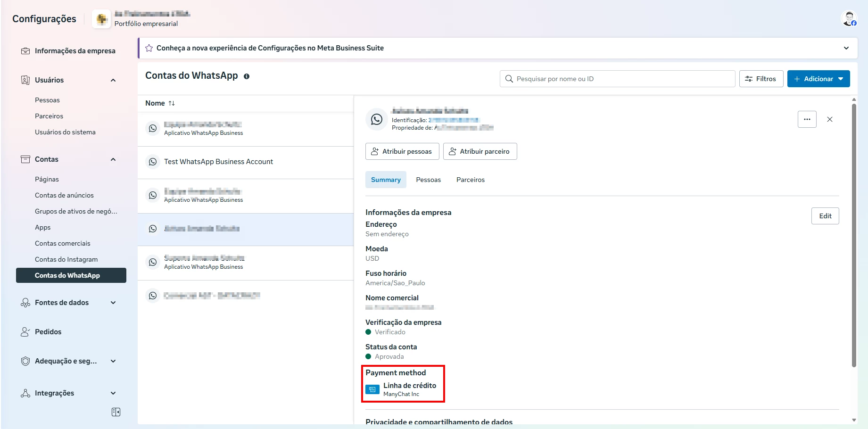The image size is (868, 429).
Task: Click the Nome column header
Action: [x=155, y=103]
